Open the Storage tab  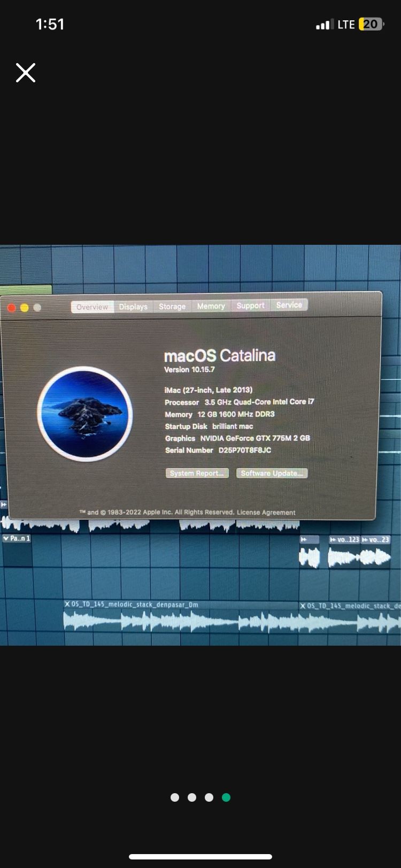pos(172,306)
